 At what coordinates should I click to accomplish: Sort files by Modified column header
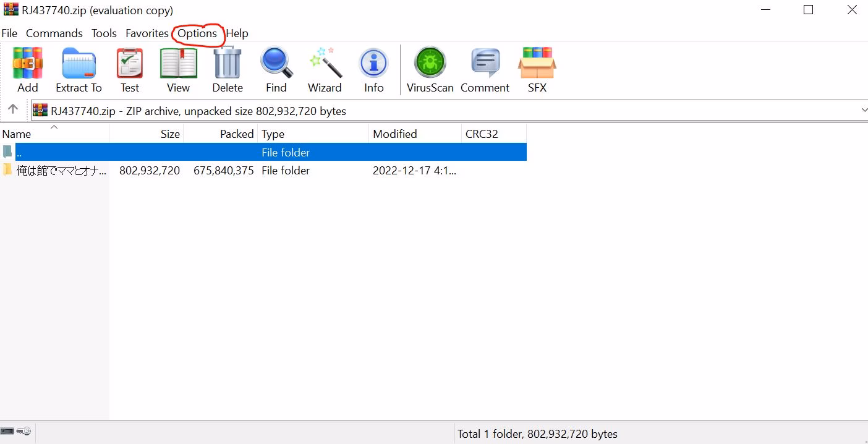click(x=394, y=134)
